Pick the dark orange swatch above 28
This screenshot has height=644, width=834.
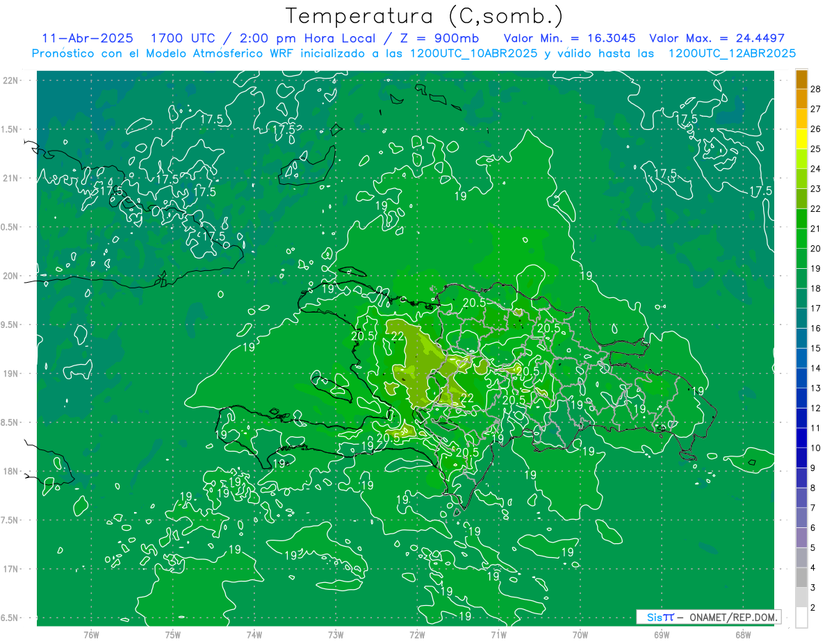[x=801, y=79]
